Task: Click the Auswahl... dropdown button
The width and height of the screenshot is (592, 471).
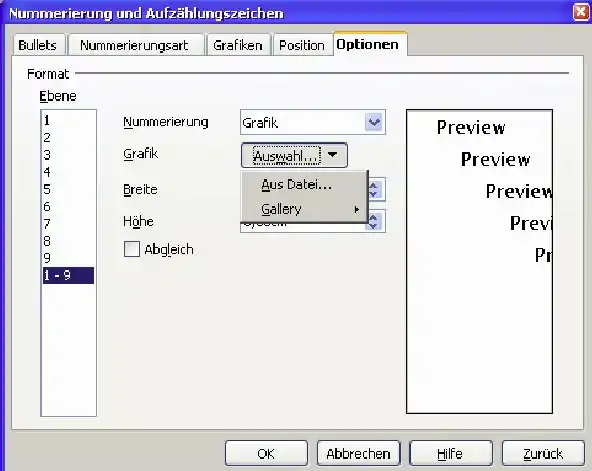Action: [294, 155]
